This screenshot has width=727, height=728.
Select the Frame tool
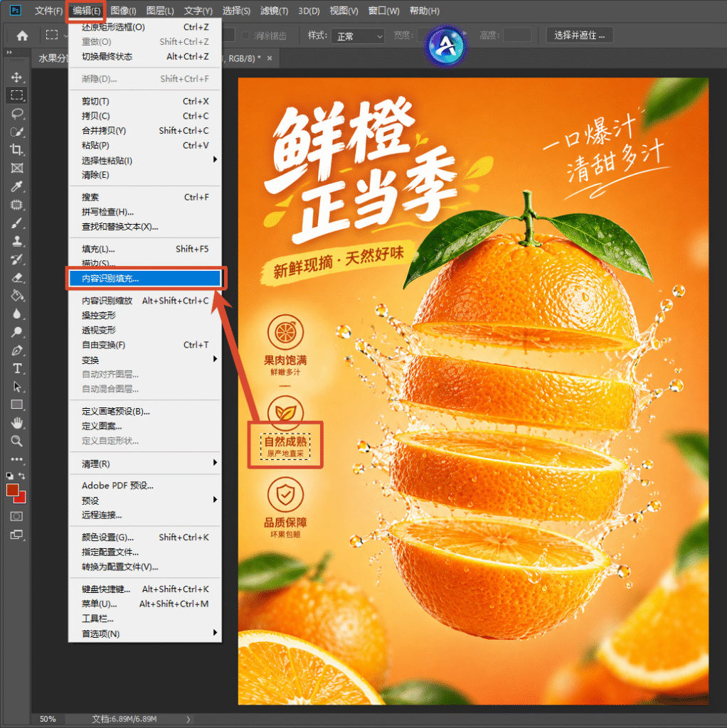point(17,168)
